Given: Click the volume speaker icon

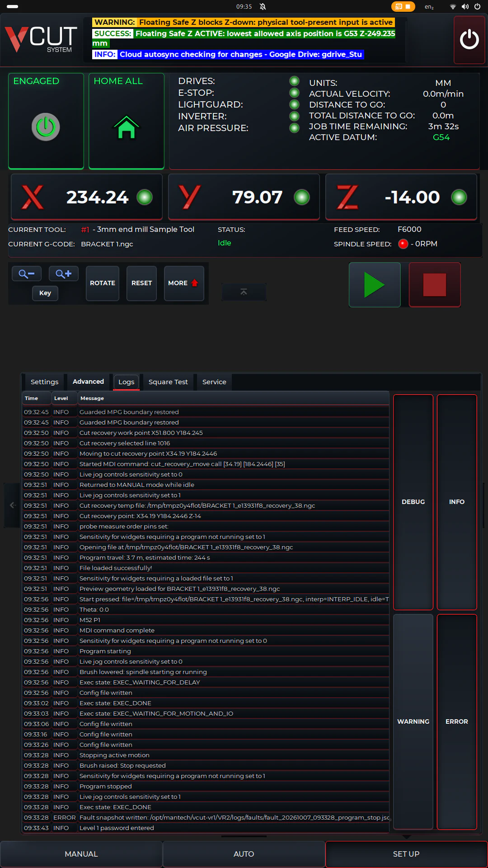Looking at the screenshot, I should pyautogui.click(x=465, y=6).
